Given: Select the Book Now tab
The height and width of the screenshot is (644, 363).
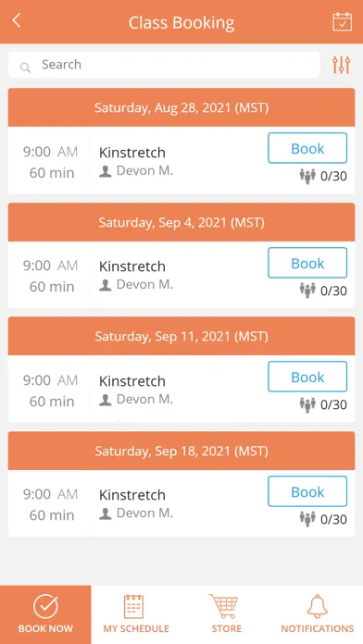Looking at the screenshot, I should click(x=45, y=614).
